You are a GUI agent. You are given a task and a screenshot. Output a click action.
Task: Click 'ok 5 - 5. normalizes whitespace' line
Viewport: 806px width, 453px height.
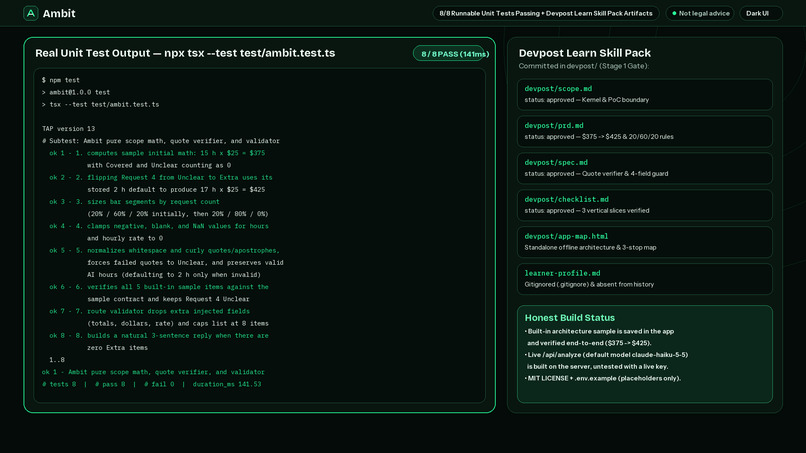tap(164, 250)
